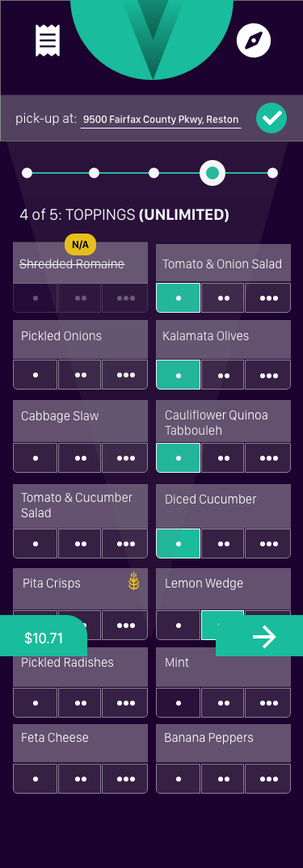Image resolution: width=303 pixels, height=868 pixels.
Task: Choose triple portion of Tomato & Onion Salad
Action: [268, 298]
